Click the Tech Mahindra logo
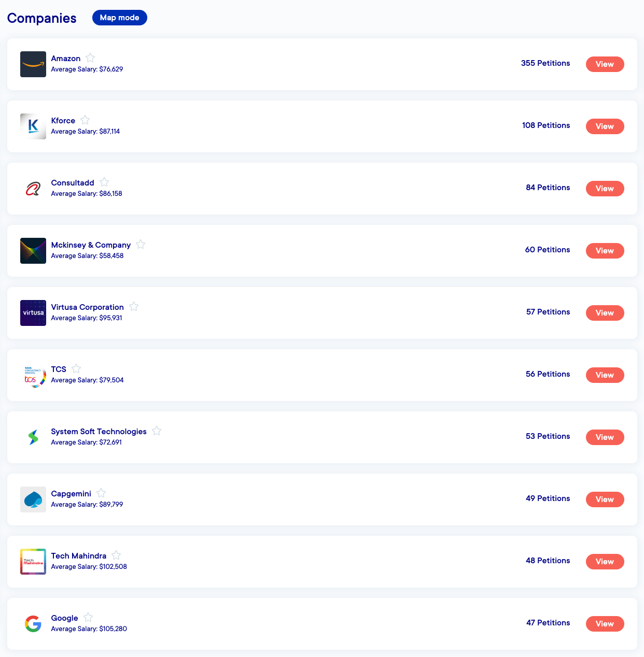This screenshot has height=657, width=644. click(x=33, y=562)
